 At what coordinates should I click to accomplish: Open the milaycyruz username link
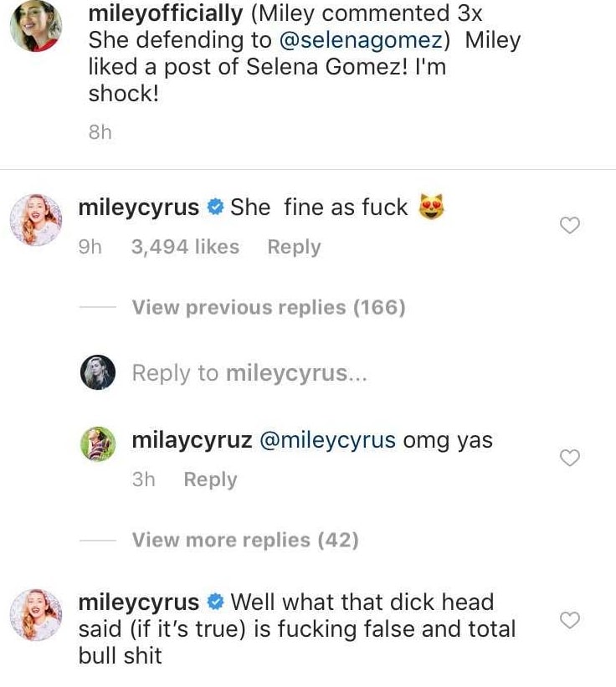tap(192, 440)
